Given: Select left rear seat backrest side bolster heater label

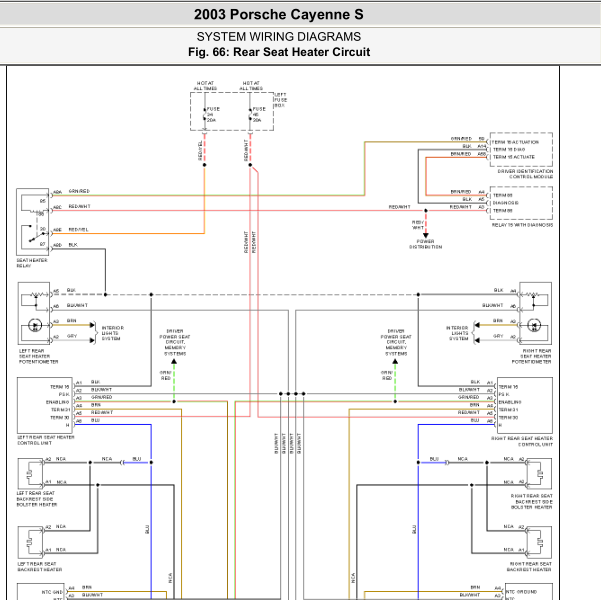Looking at the screenshot, I should coord(37,499).
